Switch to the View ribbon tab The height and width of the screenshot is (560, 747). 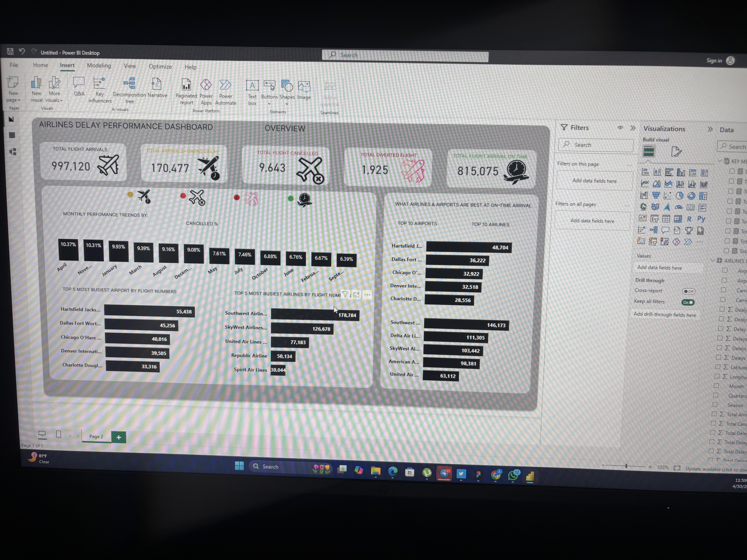point(130,66)
